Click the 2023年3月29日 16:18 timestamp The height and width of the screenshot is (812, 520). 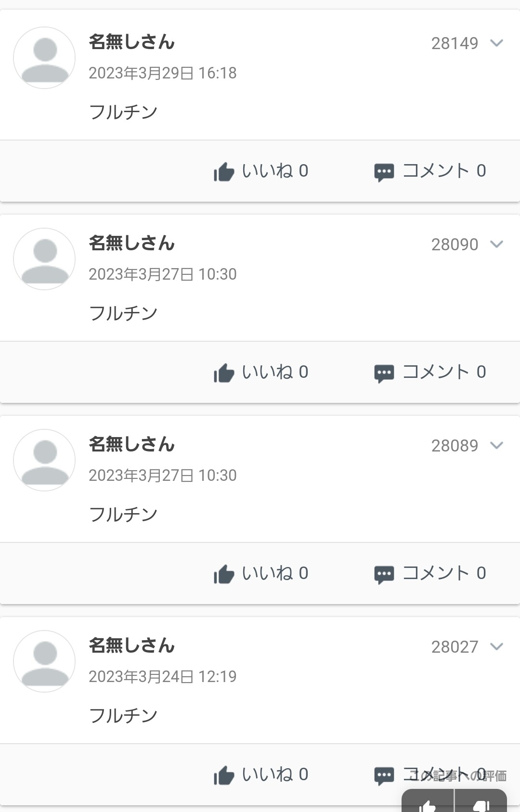pyautogui.click(x=163, y=73)
